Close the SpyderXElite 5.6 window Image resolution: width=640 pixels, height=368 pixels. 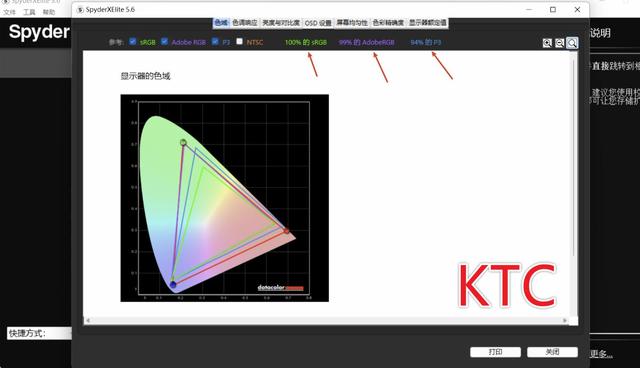(577, 9)
